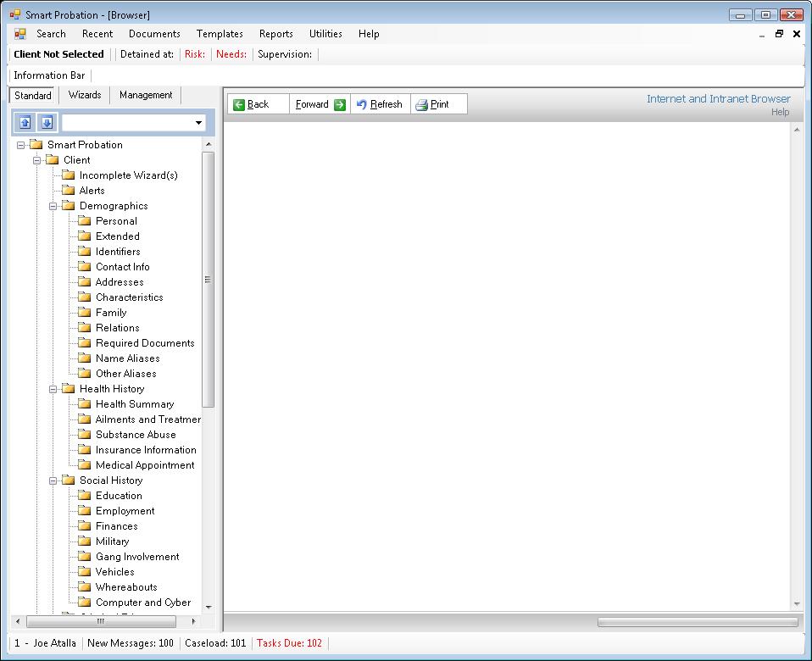This screenshot has width=812, height=661.
Task: Click New Messages: 100 in status bar
Action: point(131,643)
